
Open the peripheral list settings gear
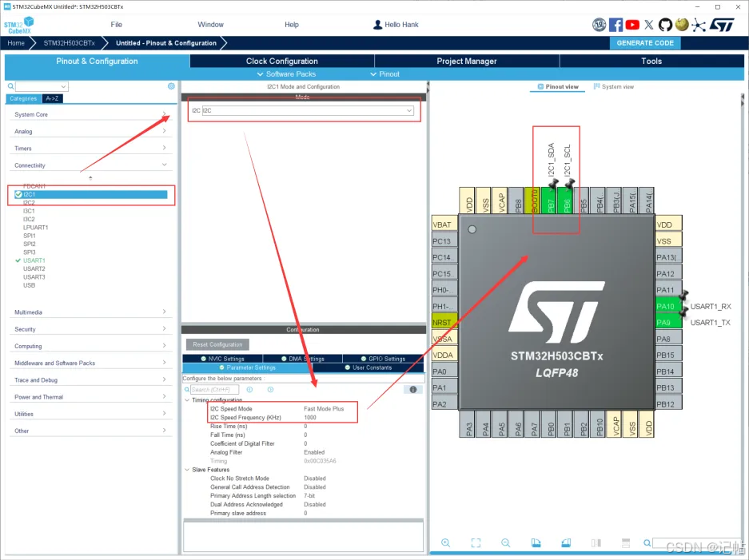171,86
